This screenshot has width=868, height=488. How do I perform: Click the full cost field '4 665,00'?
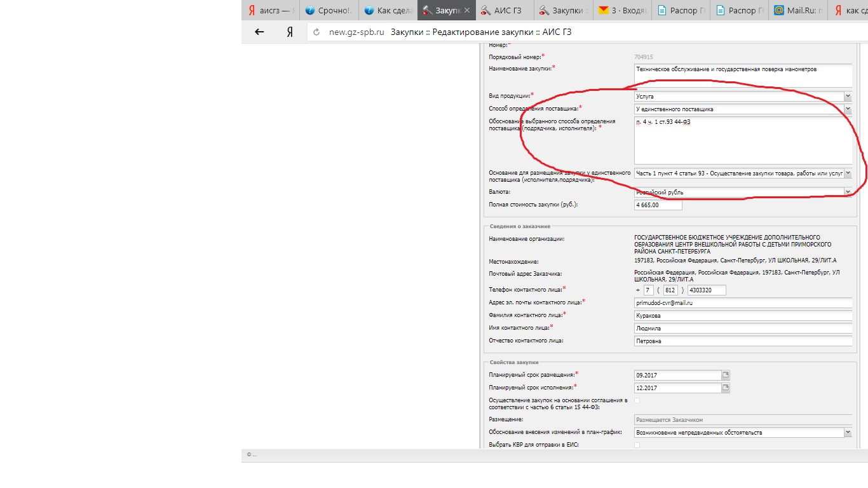[x=658, y=205]
